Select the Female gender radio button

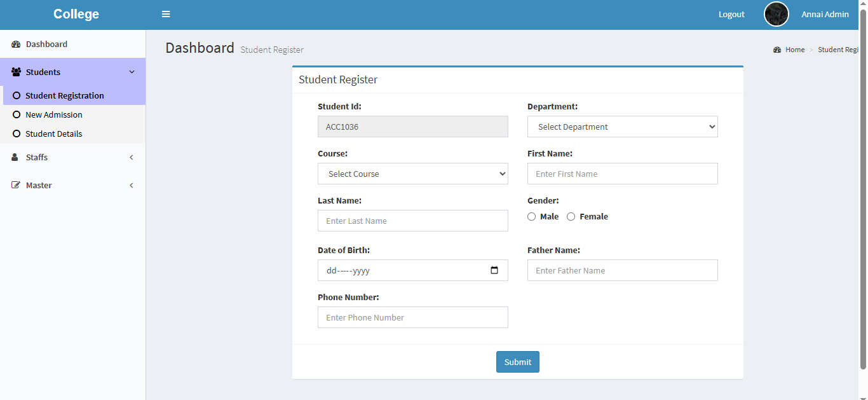571,217
